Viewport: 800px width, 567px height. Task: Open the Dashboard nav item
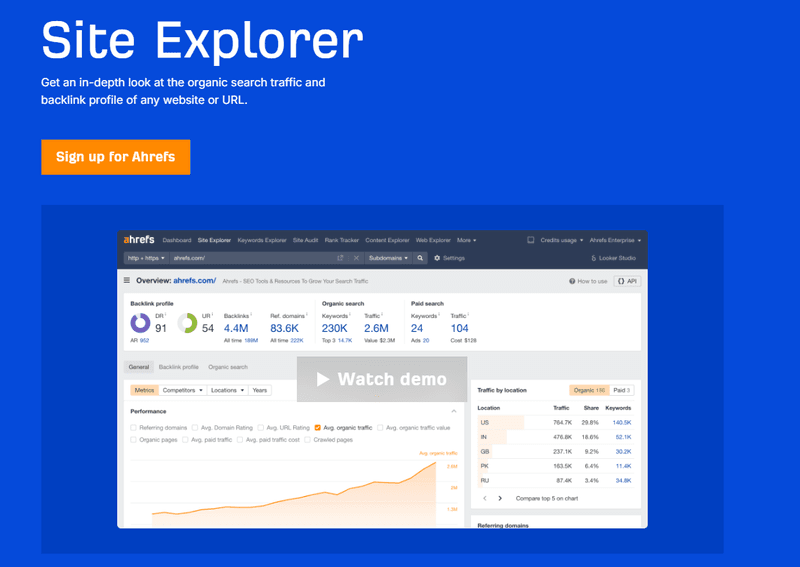point(177,240)
